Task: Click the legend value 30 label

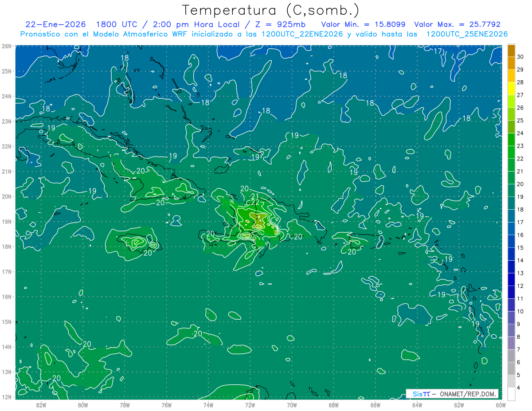Action: pyautogui.click(x=520, y=57)
